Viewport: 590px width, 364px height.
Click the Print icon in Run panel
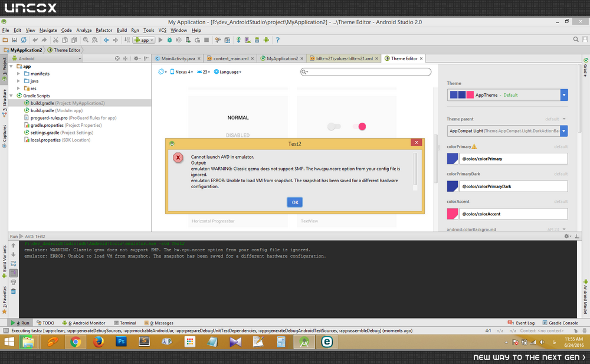point(14,282)
